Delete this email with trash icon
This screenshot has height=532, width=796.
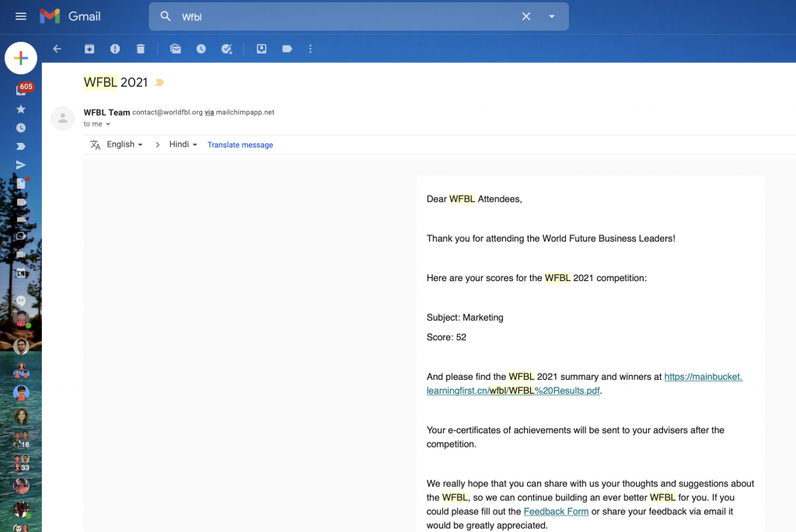click(141, 49)
